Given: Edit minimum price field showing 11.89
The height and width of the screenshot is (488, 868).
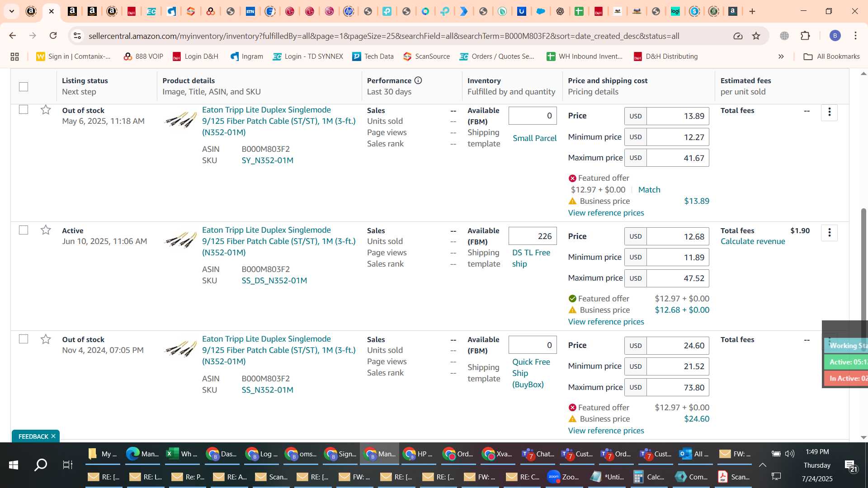Looking at the screenshot, I should (x=678, y=257).
